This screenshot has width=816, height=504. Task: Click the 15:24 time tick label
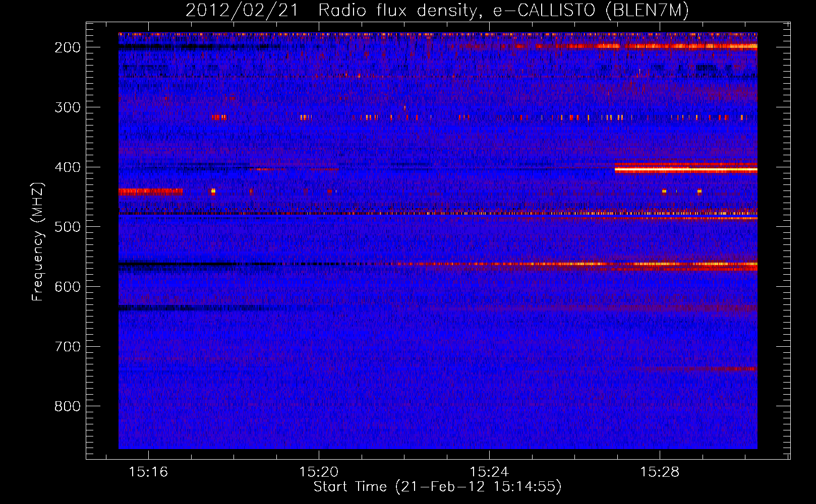pos(489,472)
